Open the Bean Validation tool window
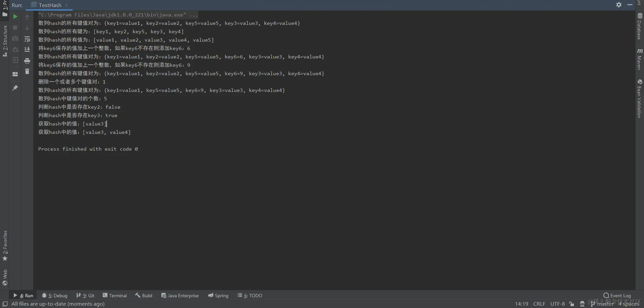644x308 pixels. click(640, 99)
